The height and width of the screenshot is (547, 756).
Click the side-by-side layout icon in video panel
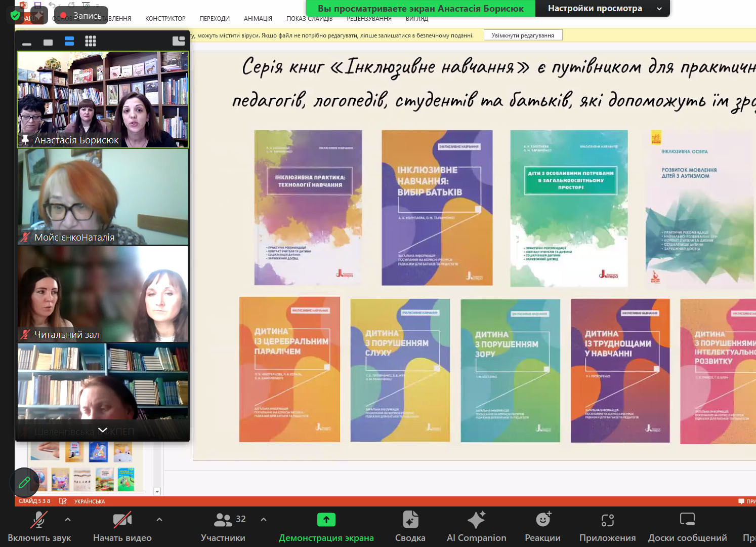pos(179,41)
